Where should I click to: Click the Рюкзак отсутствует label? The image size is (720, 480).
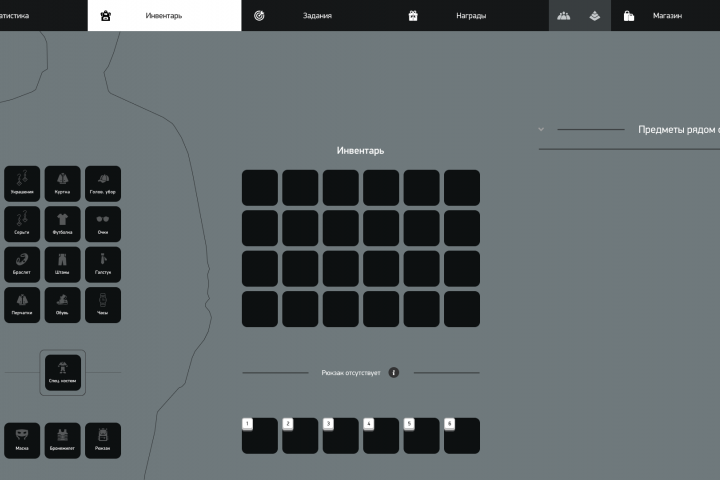351,373
